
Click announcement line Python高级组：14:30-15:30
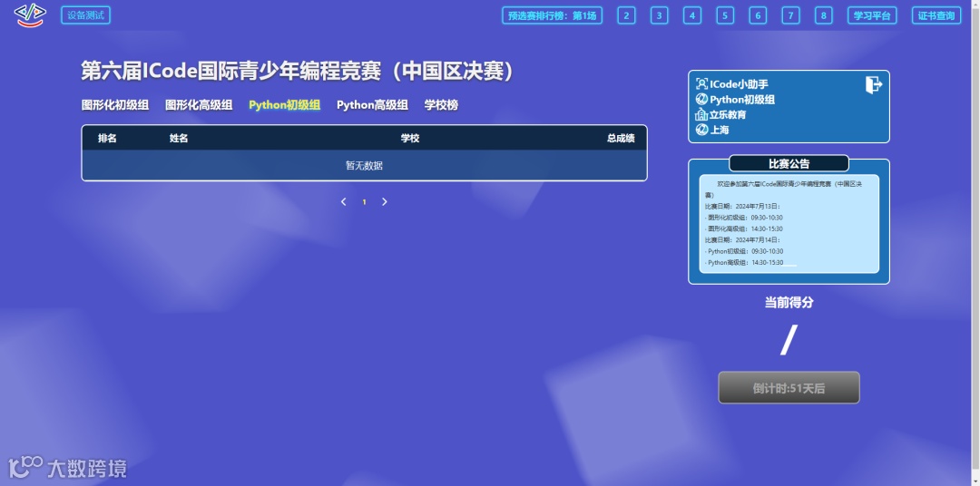coord(744,262)
